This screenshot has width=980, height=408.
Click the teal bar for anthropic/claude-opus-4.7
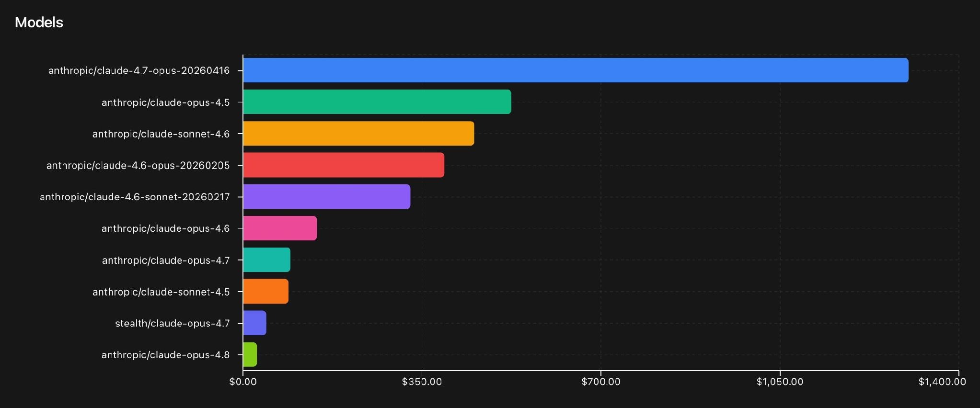266,260
